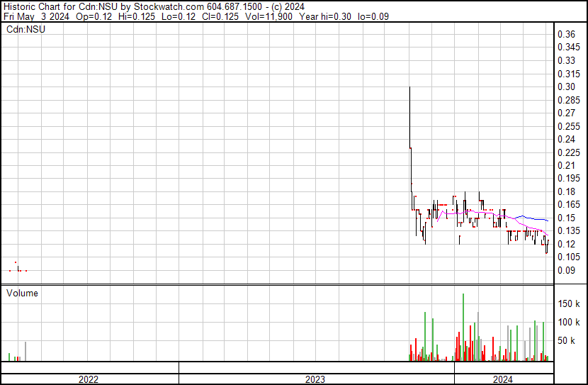Click the 0.255 price axis label
Image resolution: width=588 pixels, height=385 pixels.
pos(569,126)
